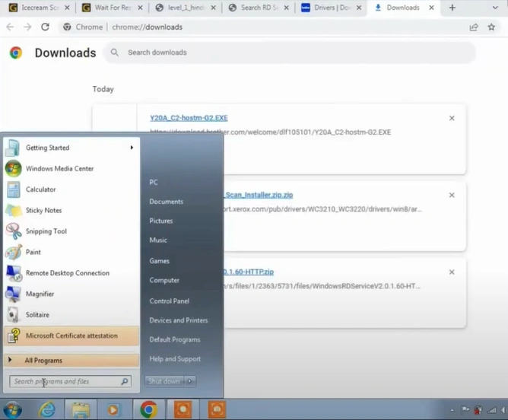Expand All Programs list
508x420 pixels.
point(43,361)
